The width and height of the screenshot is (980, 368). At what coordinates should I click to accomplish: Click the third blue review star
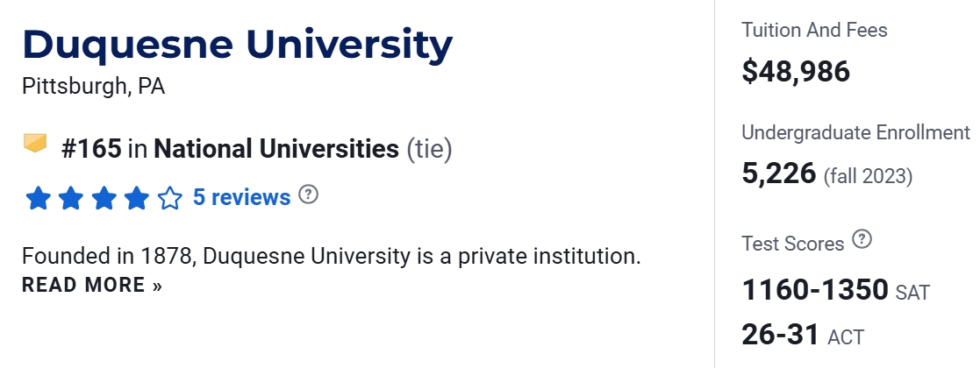103,199
